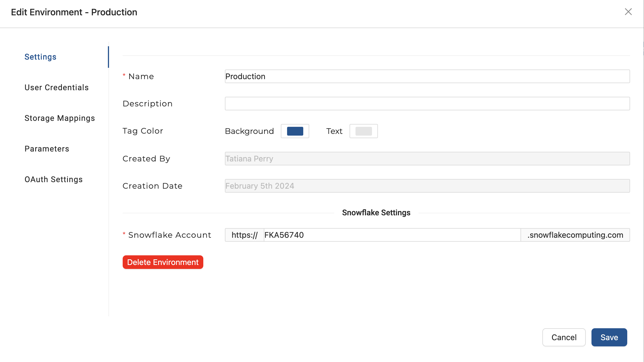644x362 pixels.
Task: Click the User Credentials sidebar icon
Action: point(57,87)
